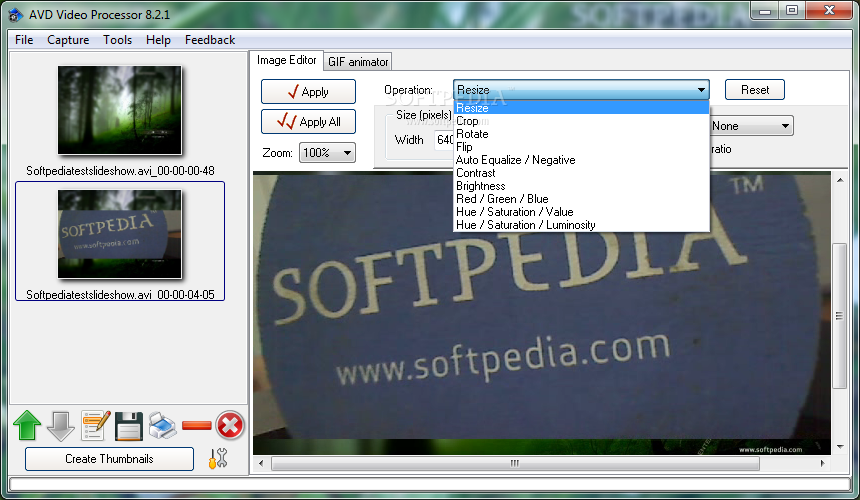Close the AVD Video Processor window
The image size is (860, 500).
coord(829,11)
